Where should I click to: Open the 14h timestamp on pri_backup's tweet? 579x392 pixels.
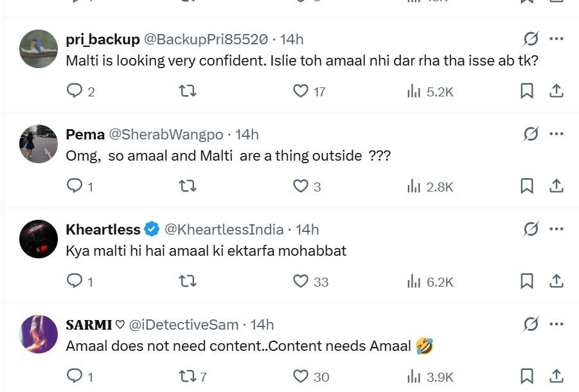[292, 39]
